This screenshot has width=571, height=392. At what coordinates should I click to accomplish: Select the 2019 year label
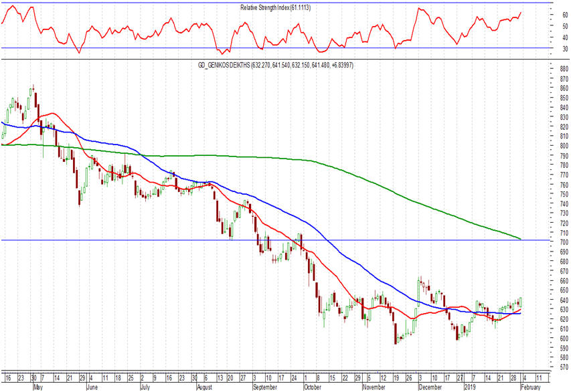(470, 387)
